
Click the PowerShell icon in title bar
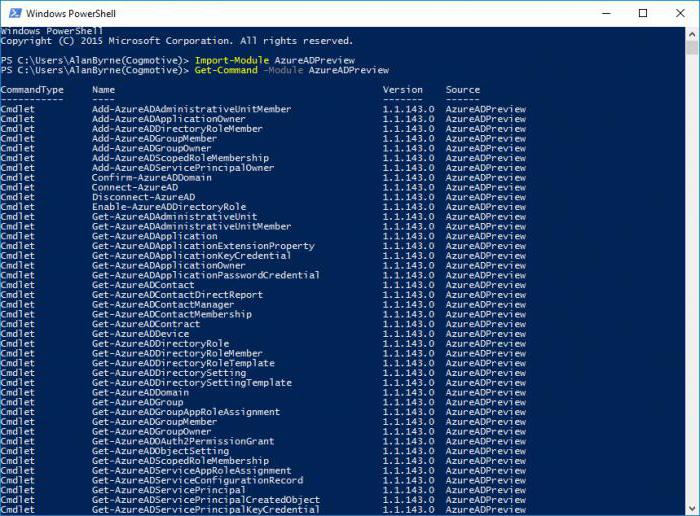click(15, 13)
